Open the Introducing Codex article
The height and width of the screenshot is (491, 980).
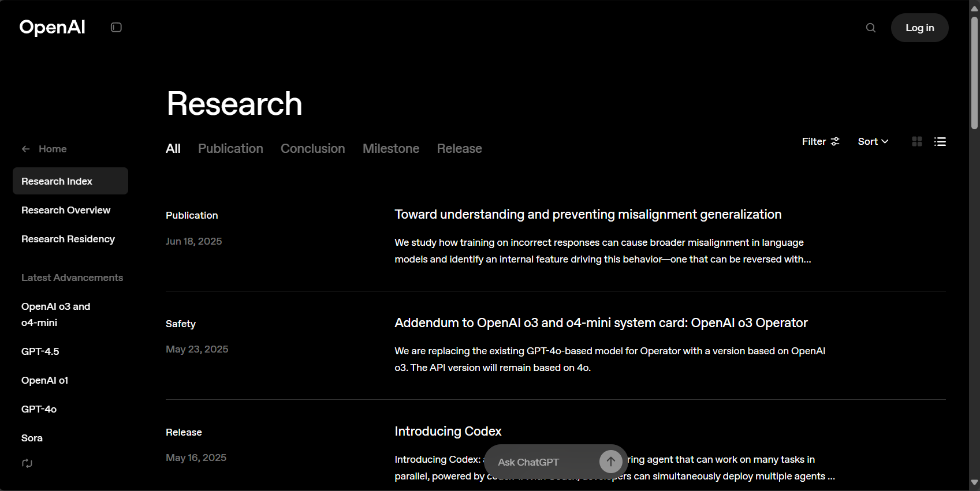click(448, 431)
